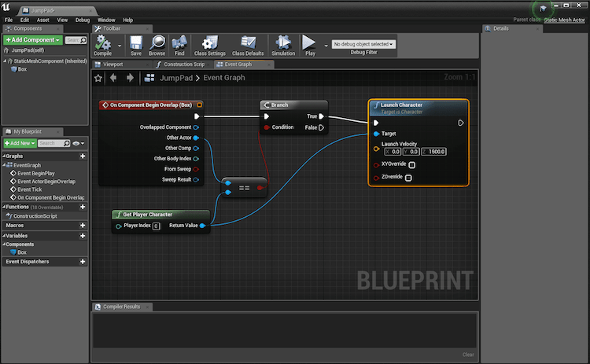This screenshot has height=364, width=590.
Task: Switch to Construction Script tab
Action: (184, 64)
